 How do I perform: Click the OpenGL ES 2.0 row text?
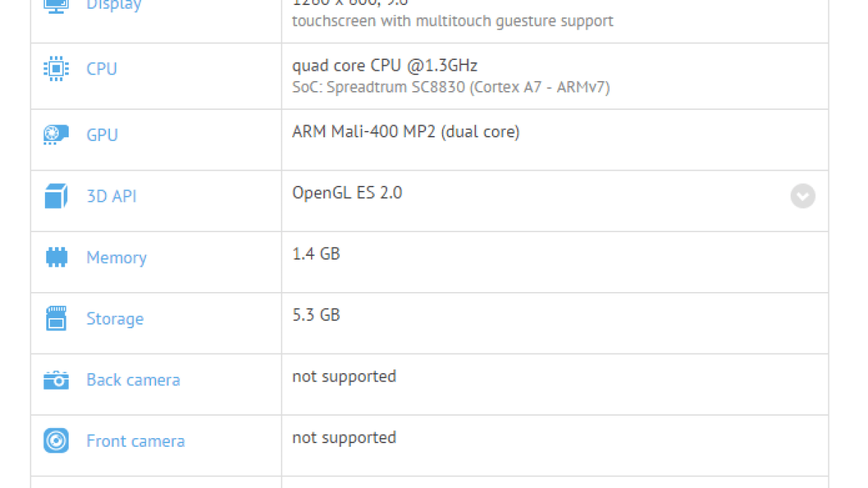[347, 192]
